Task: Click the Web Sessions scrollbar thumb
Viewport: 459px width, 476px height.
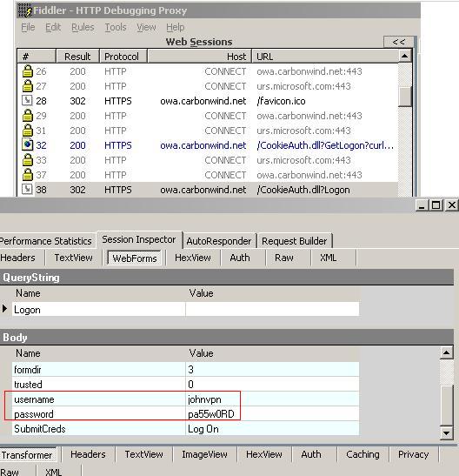Action: tap(404, 97)
